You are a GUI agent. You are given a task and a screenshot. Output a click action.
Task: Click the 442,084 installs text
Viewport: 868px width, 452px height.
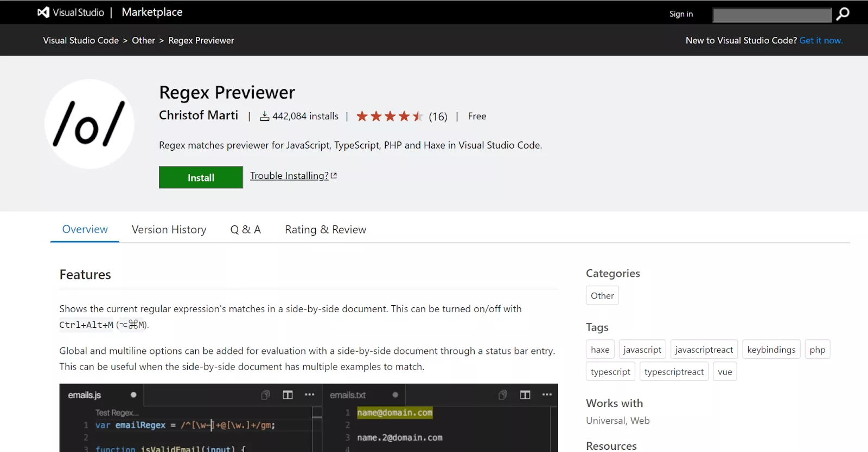coord(305,116)
